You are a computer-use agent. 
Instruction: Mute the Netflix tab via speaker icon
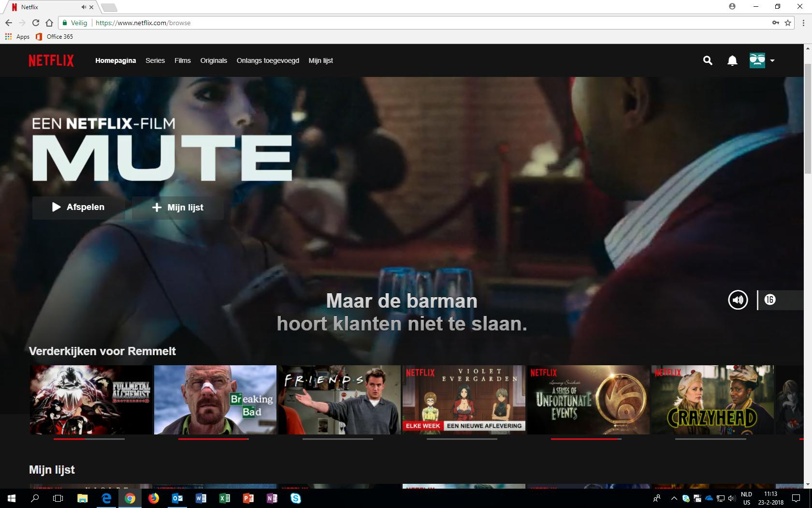click(84, 7)
